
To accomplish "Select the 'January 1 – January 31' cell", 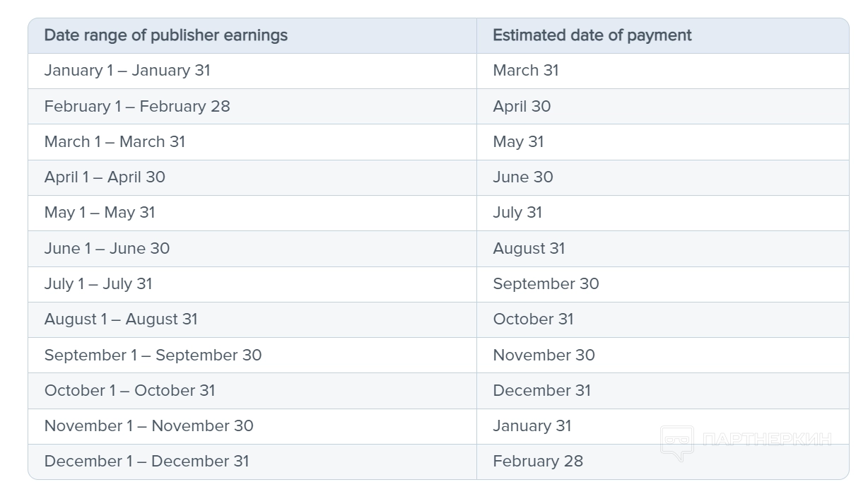I will point(127,71).
